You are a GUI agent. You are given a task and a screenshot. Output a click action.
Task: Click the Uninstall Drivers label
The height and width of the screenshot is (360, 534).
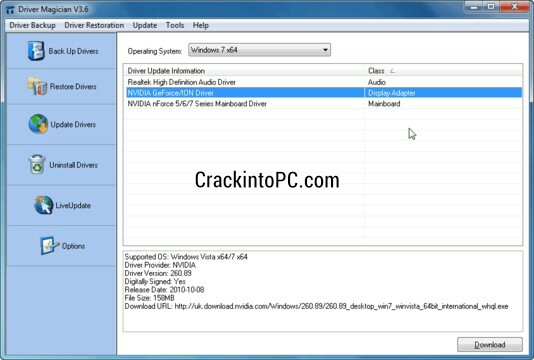click(x=73, y=165)
